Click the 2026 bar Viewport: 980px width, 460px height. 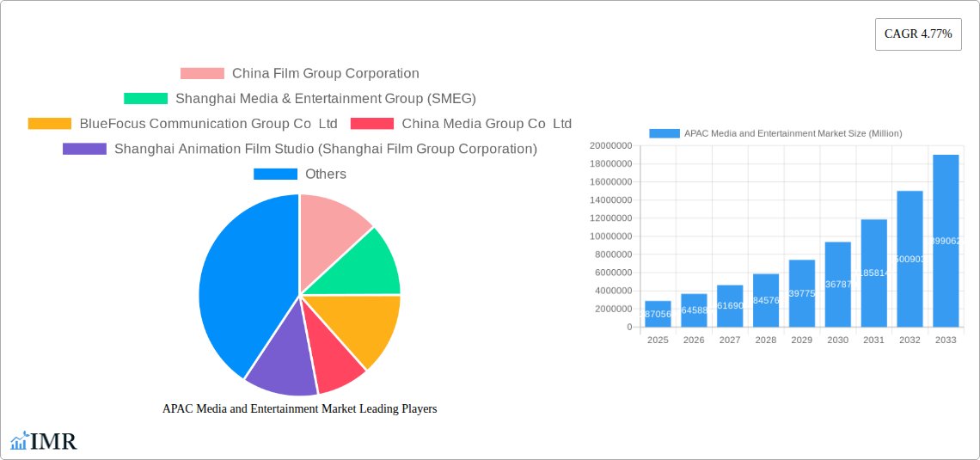click(x=694, y=310)
